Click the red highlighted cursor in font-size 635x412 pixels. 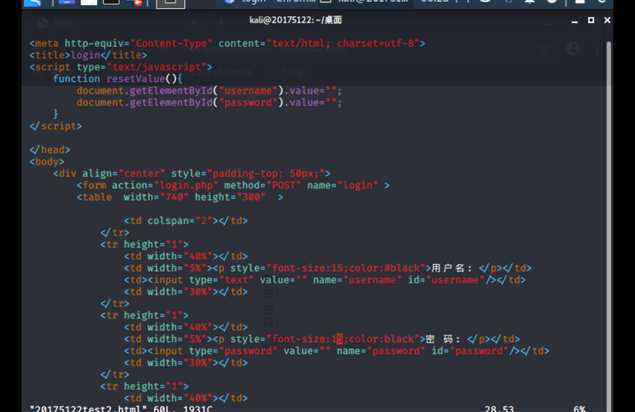coord(339,339)
